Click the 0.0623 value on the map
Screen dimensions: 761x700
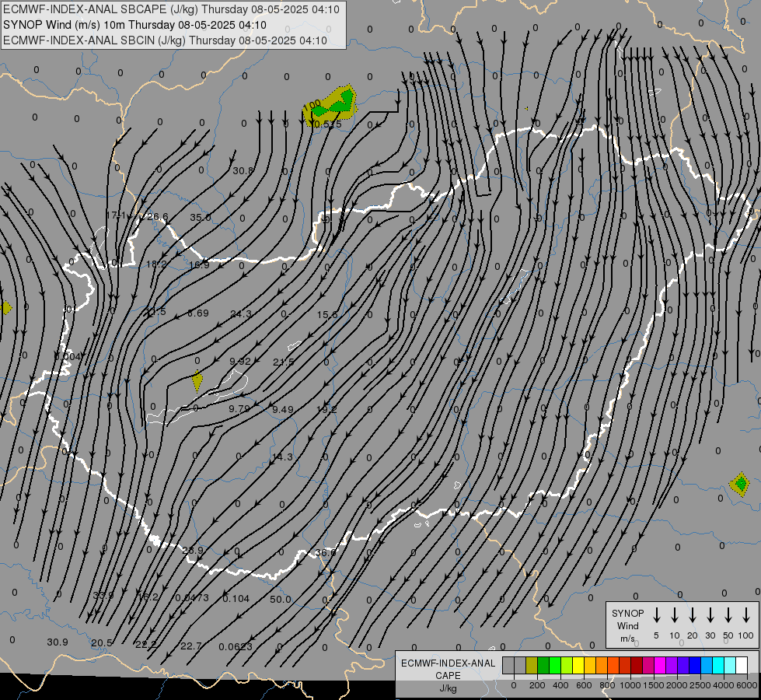(236, 646)
